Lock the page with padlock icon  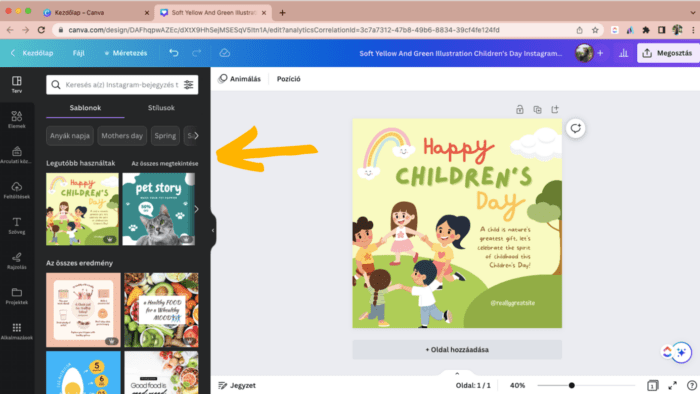[x=520, y=109]
